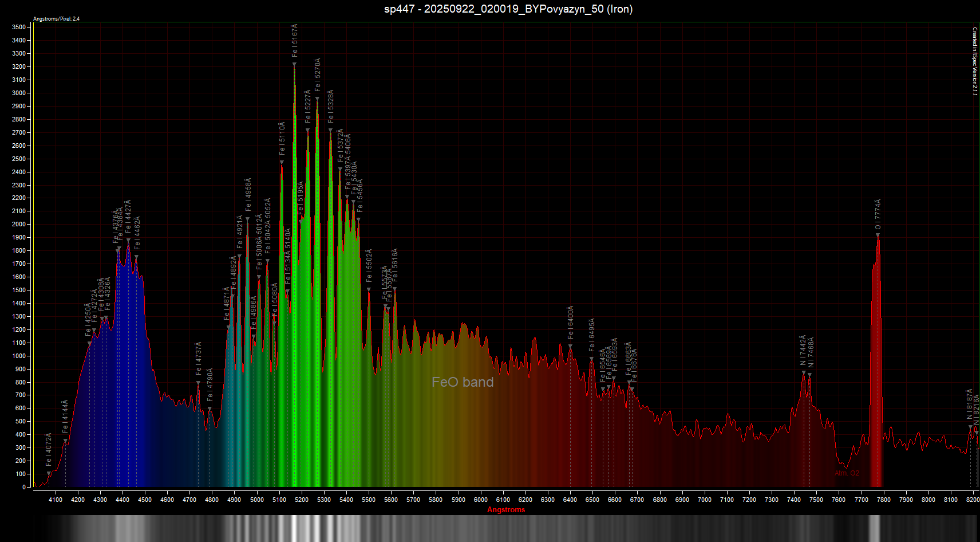Click the Fe I 5328Å label text
Screen dimensions: 980x542
point(331,107)
